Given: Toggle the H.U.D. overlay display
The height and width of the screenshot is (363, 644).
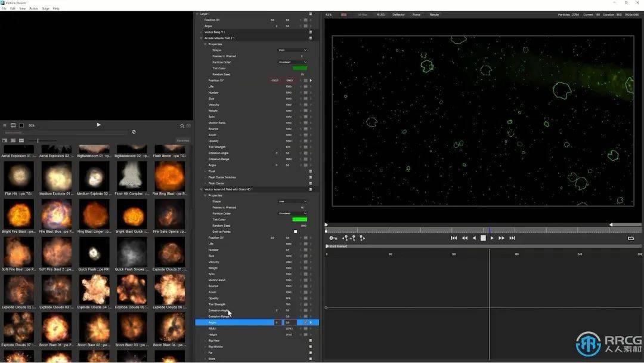Looking at the screenshot, I should [x=380, y=14].
